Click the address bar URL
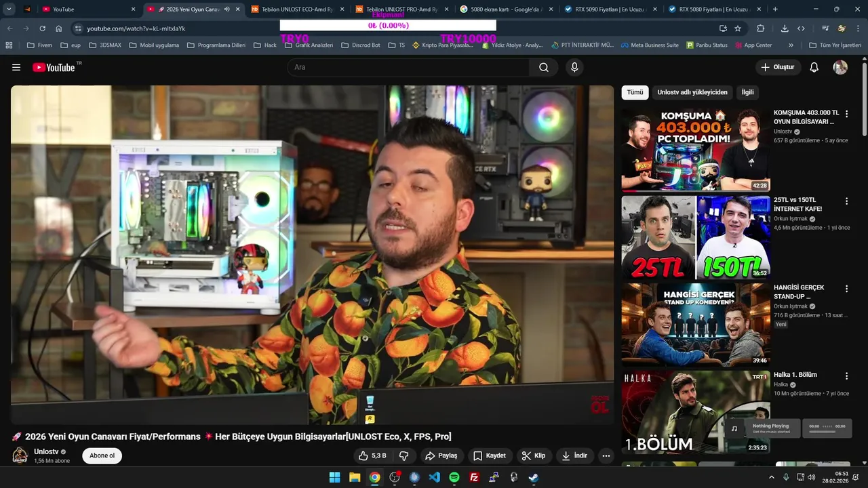868x488 pixels. coord(136,28)
